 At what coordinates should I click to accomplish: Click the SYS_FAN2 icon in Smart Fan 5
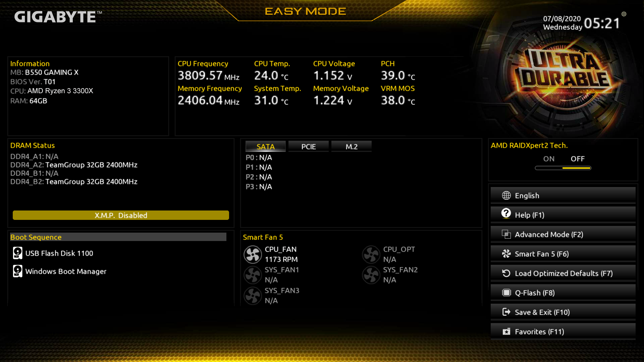[372, 275]
